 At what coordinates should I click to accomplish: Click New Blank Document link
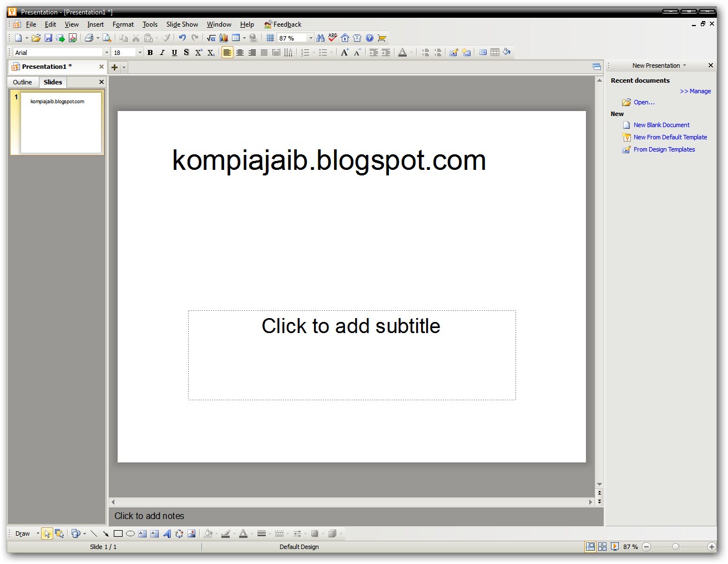661,125
